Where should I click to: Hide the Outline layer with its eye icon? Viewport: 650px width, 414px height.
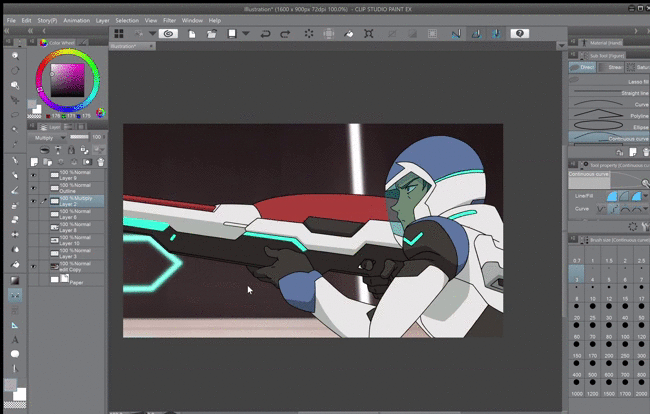33,188
